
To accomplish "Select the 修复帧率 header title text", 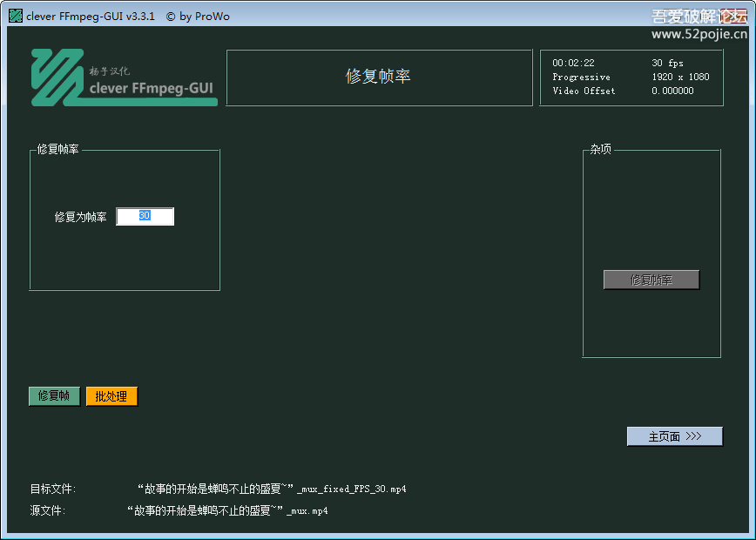I will [x=378, y=76].
